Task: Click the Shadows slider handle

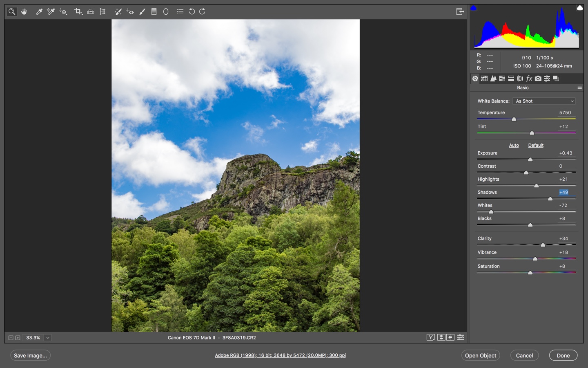Action: 550,199
